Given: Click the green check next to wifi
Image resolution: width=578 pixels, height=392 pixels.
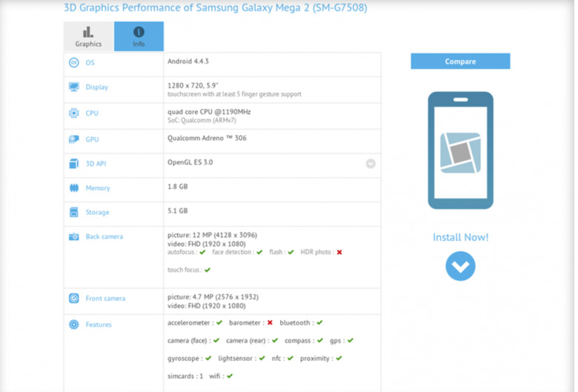Looking at the screenshot, I should point(230,376).
